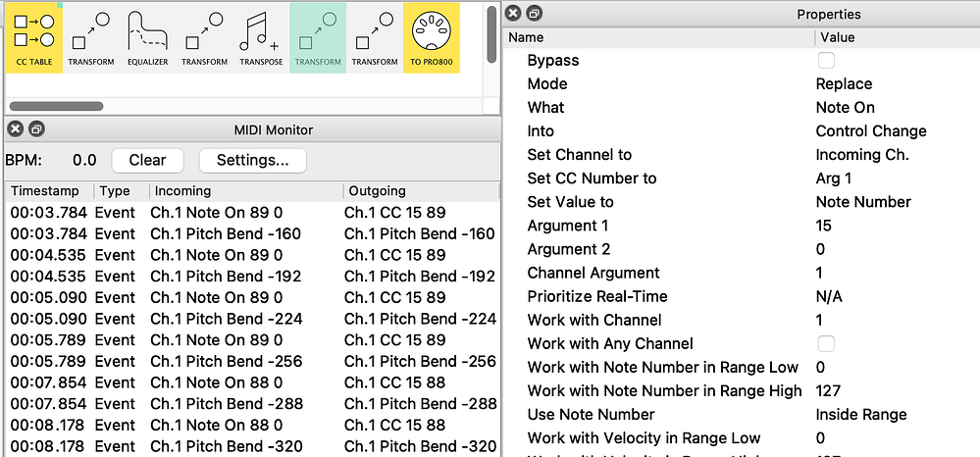This screenshot has width=980, height=457.
Task: Toggle the Work with Any Channel checkbox
Action: (826, 343)
